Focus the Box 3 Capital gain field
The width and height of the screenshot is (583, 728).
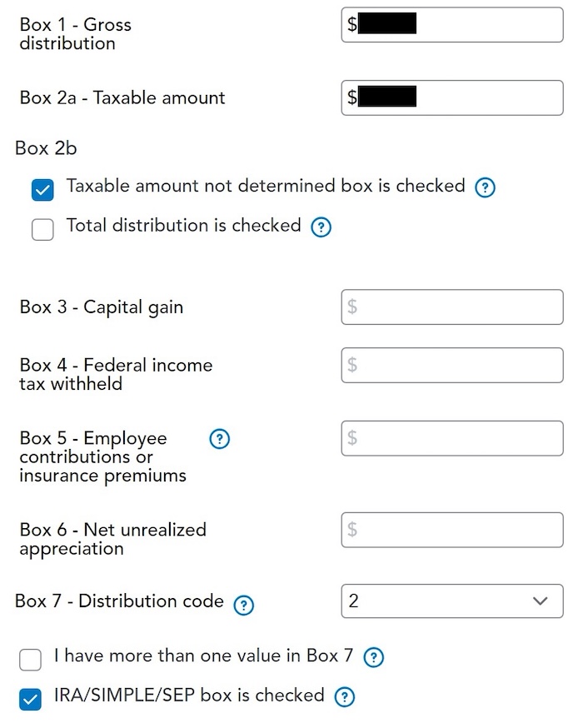tap(451, 307)
